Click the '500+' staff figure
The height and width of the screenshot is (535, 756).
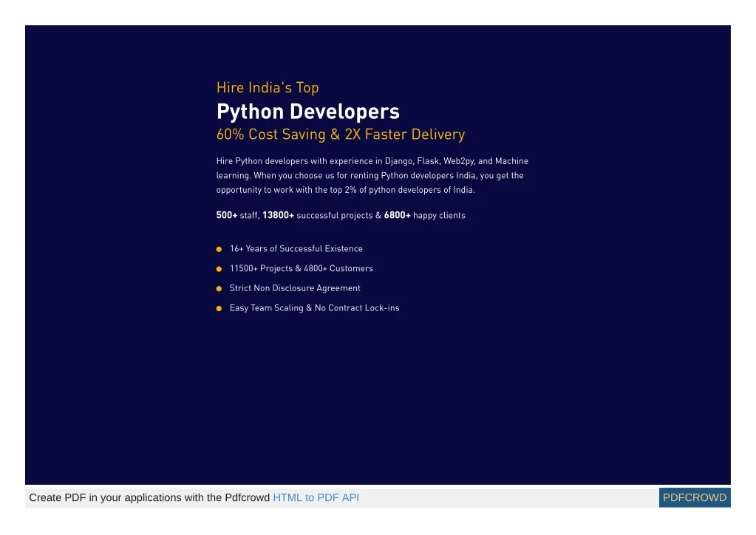click(227, 215)
